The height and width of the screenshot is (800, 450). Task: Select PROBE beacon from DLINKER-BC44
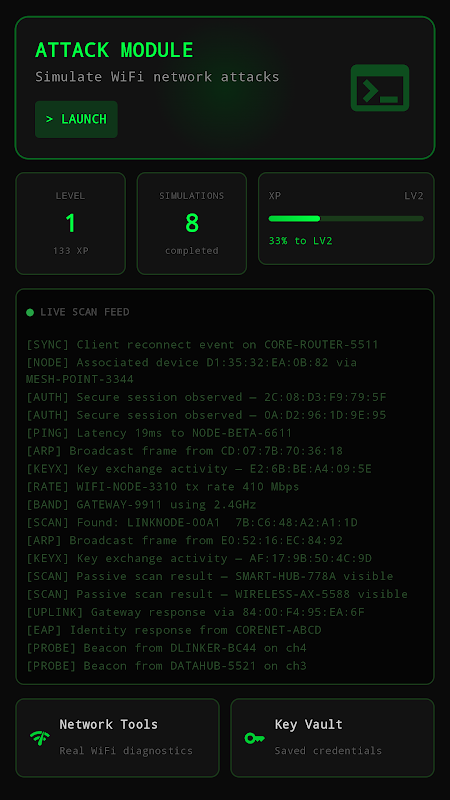click(x=166, y=648)
